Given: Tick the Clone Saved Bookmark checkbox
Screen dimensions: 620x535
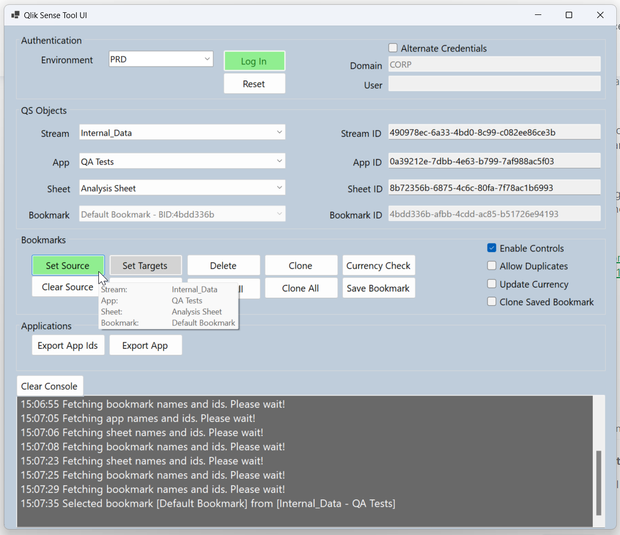Looking at the screenshot, I should click(x=492, y=302).
